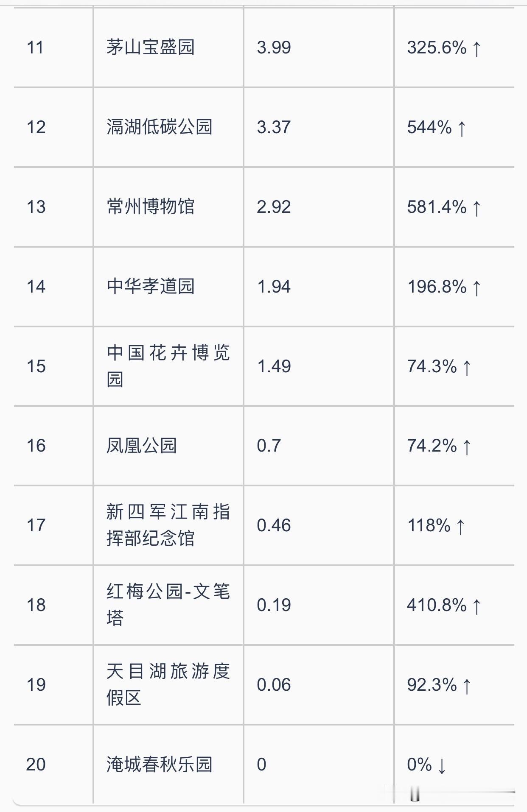Click the up arrow beside 196.8%
The image size is (527, 812).
(x=476, y=287)
